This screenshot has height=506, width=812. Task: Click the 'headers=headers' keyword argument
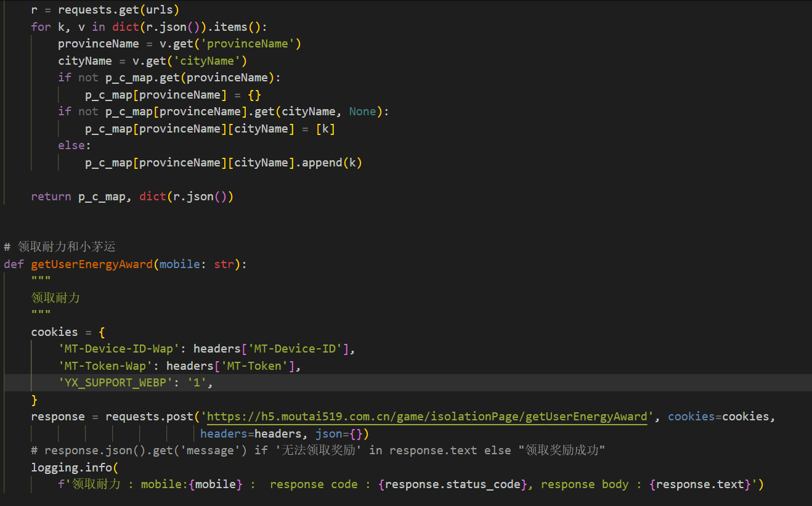[x=251, y=434]
